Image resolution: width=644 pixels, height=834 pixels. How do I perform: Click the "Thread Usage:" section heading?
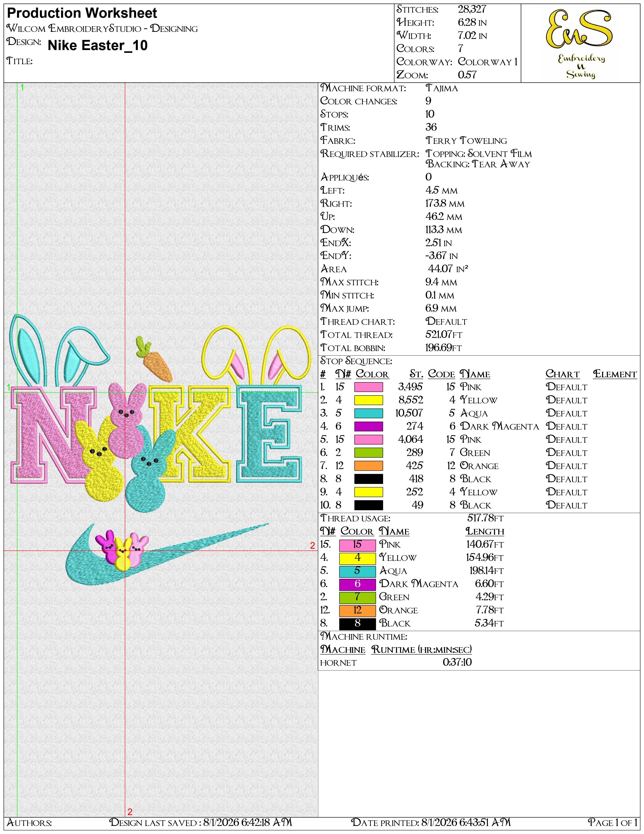[x=355, y=518]
